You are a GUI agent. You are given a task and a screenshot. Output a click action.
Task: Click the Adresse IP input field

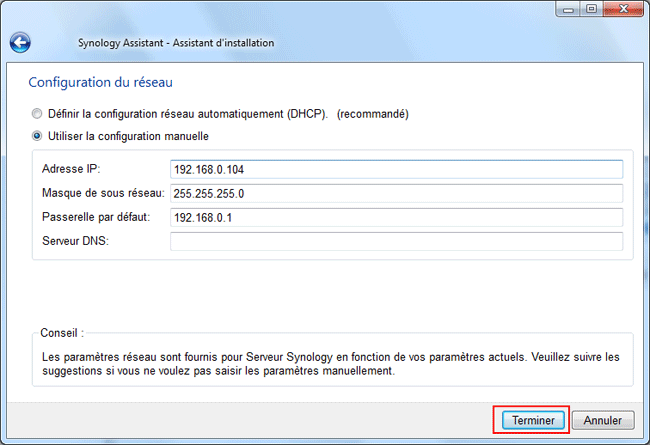(396, 169)
